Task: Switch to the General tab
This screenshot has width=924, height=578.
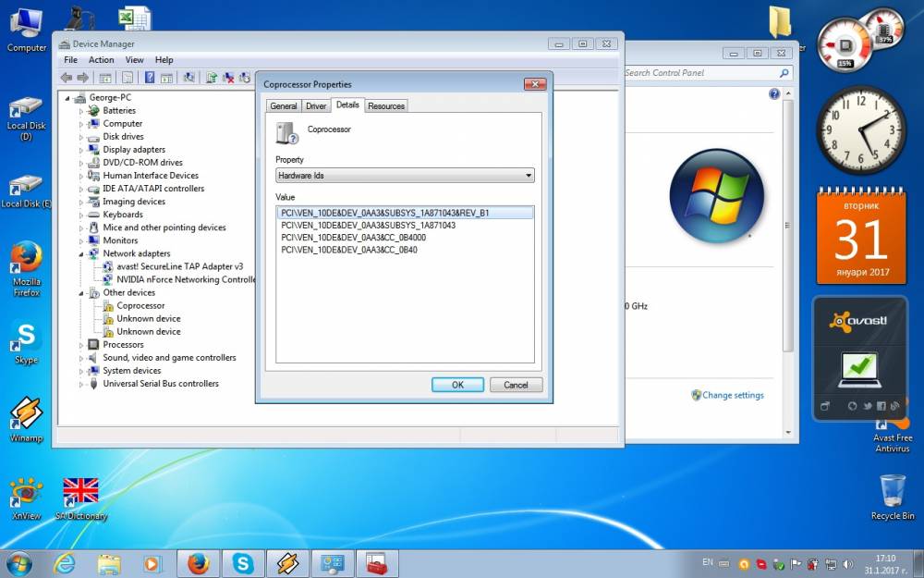Action: pyautogui.click(x=284, y=106)
